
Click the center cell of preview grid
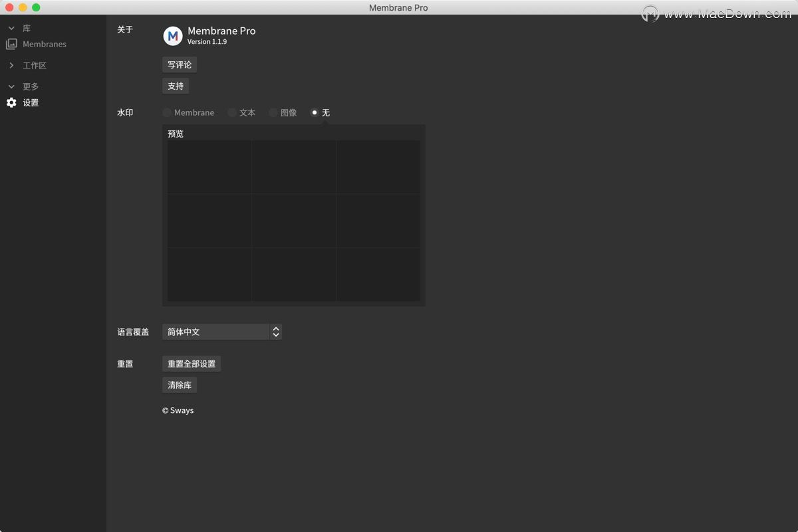coord(293,221)
